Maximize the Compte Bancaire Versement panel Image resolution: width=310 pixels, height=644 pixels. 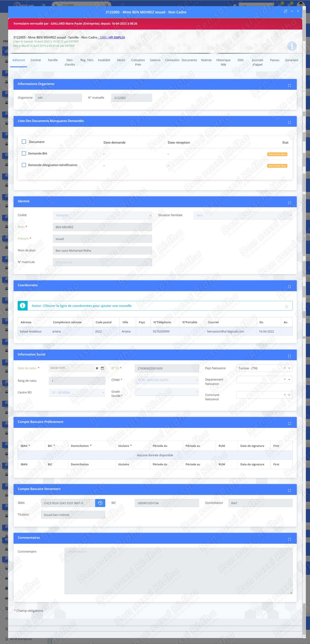click(x=289, y=491)
